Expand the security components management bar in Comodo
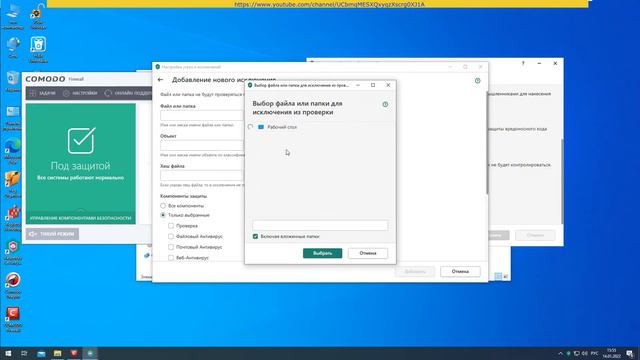This screenshot has height=360, width=640. [81, 218]
